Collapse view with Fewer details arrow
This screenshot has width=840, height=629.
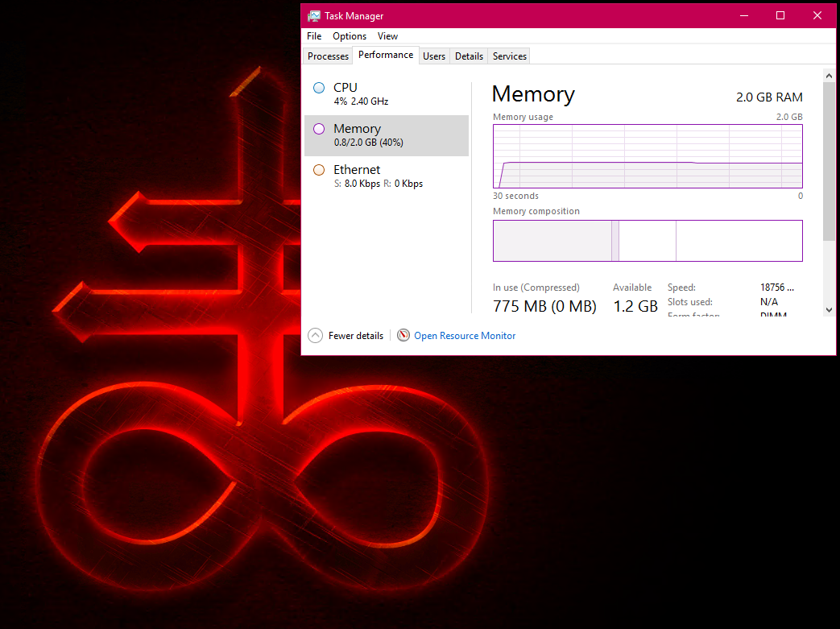(x=316, y=335)
